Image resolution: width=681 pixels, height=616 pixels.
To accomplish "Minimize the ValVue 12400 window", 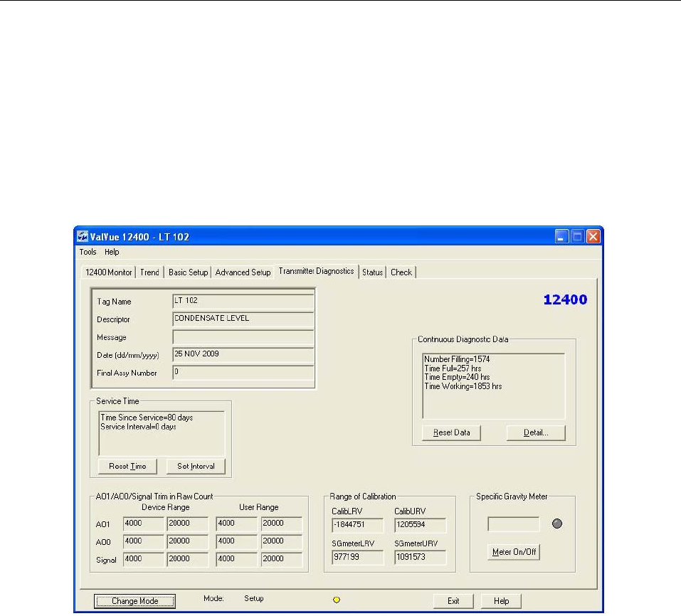I will click(x=561, y=237).
